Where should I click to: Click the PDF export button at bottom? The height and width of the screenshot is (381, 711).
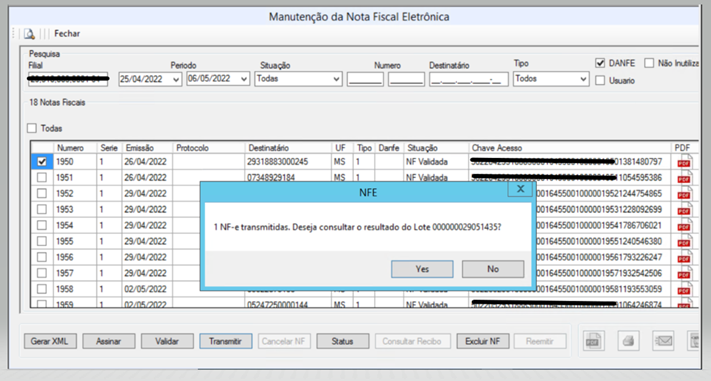[x=593, y=341]
